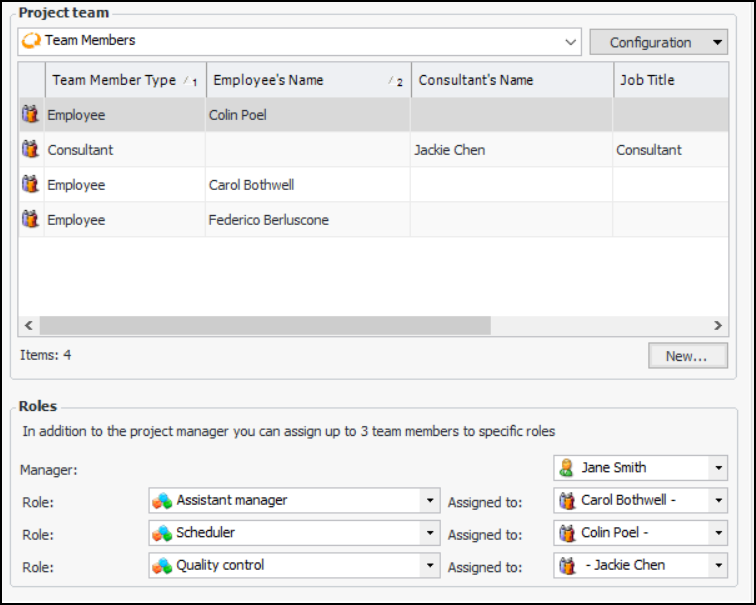Click the Jane Smith manager person icon
This screenshot has width=756, height=605.
[x=567, y=468]
